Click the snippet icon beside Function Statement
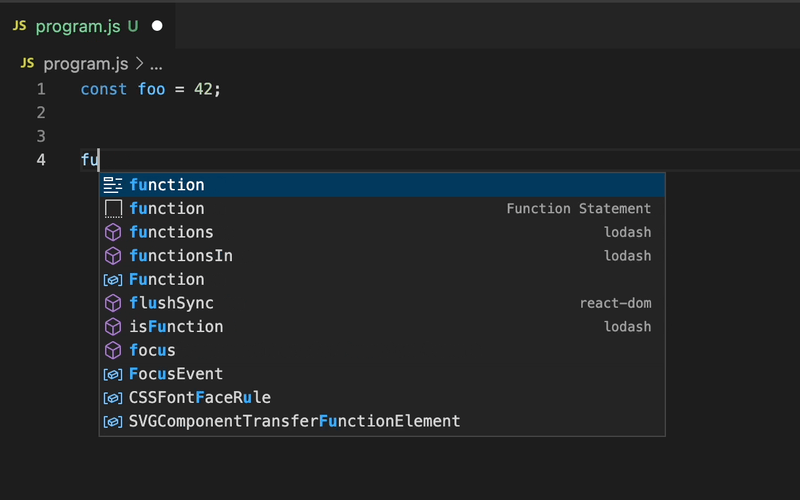 pyautogui.click(x=113, y=208)
